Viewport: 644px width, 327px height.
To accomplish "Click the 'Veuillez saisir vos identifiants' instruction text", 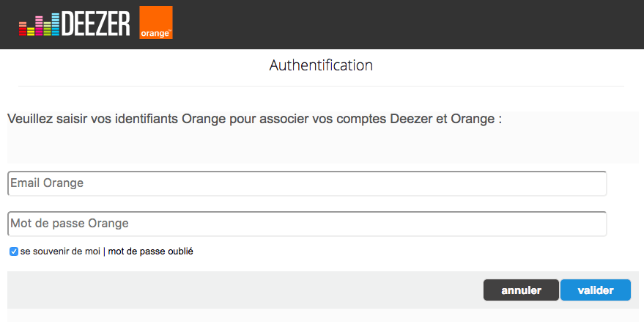I will pos(255,119).
